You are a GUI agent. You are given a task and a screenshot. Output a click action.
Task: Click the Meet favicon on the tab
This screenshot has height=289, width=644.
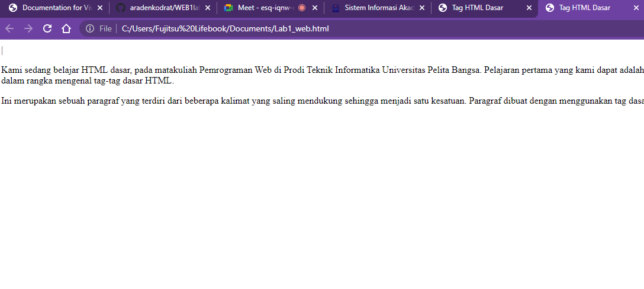pyautogui.click(x=228, y=8)
